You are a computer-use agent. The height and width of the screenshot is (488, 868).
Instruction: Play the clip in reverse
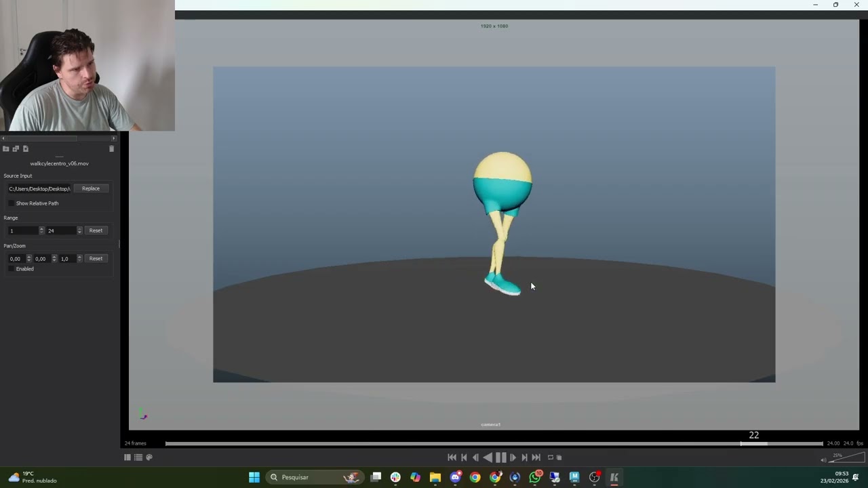(x=488, y=457)
